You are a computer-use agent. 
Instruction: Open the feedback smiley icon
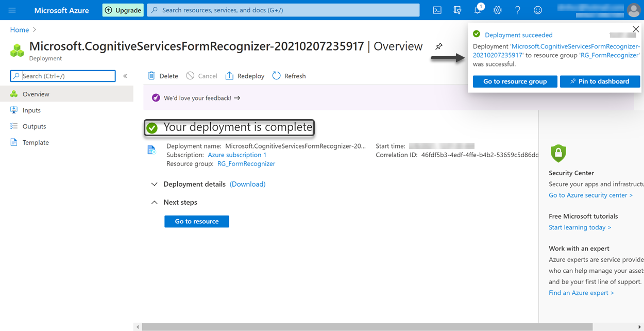coord(538,10)
